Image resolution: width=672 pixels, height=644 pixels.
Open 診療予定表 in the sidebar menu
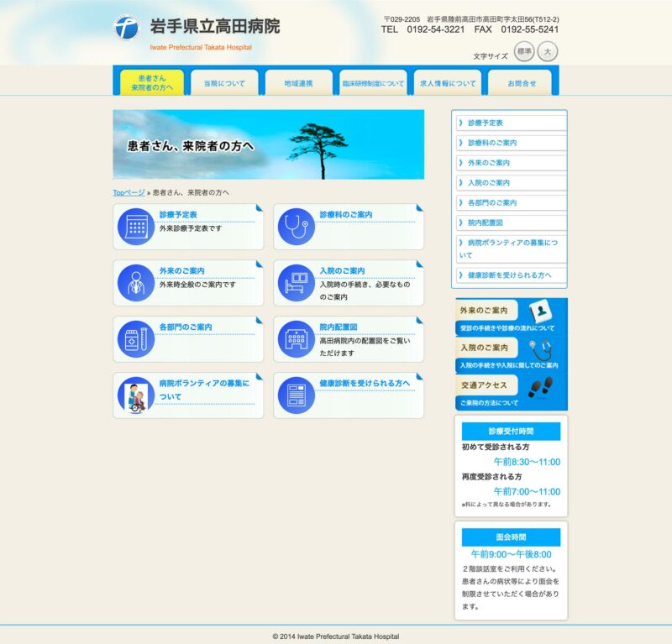(x=510, y=123)
